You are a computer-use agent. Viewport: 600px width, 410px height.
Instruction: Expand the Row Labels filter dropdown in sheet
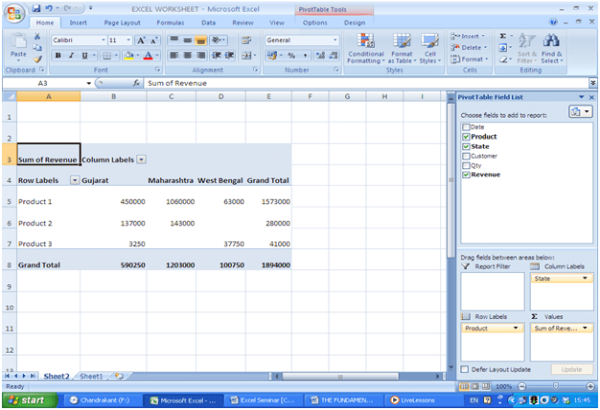pyautogui.click(x=74, y=180)
